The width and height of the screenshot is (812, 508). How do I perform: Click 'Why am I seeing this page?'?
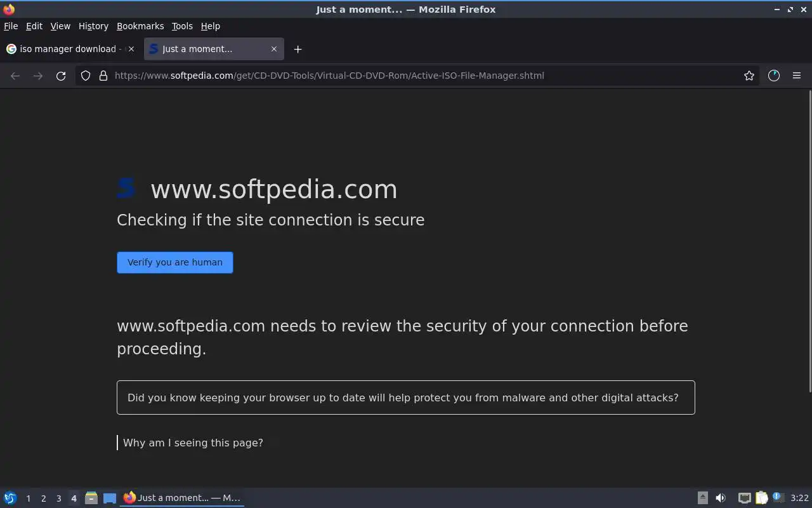tap(193, 443)
